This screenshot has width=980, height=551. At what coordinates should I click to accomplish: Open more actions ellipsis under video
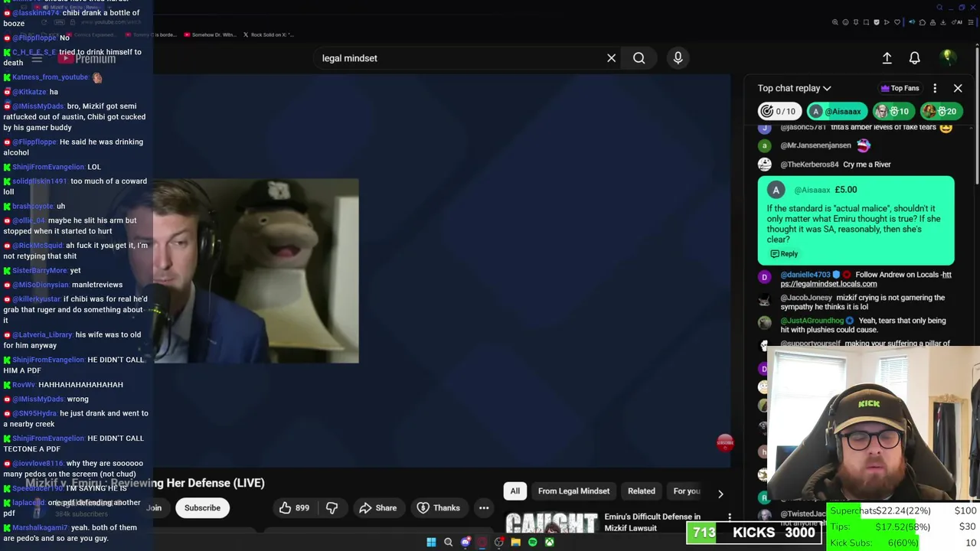(484, 507)
